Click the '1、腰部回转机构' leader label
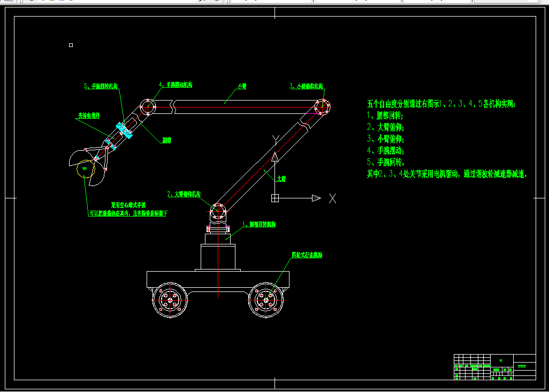 pos(259,225)
